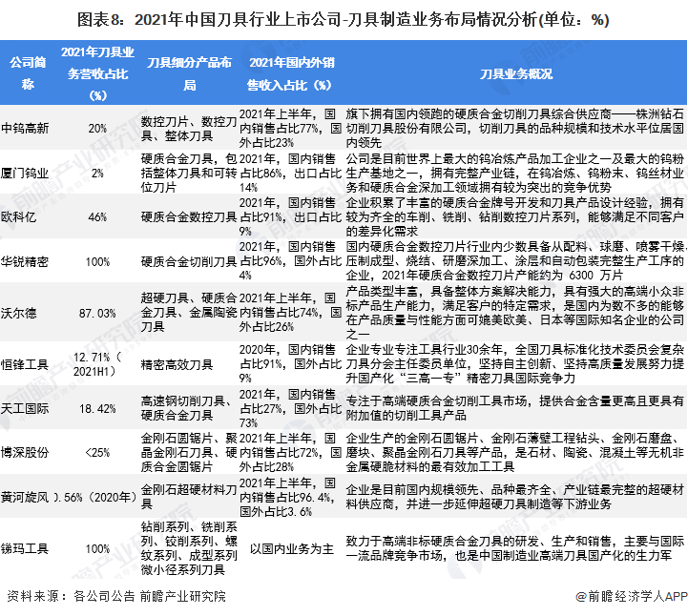Click the overview text mentioning '6300 万片'

514,261
